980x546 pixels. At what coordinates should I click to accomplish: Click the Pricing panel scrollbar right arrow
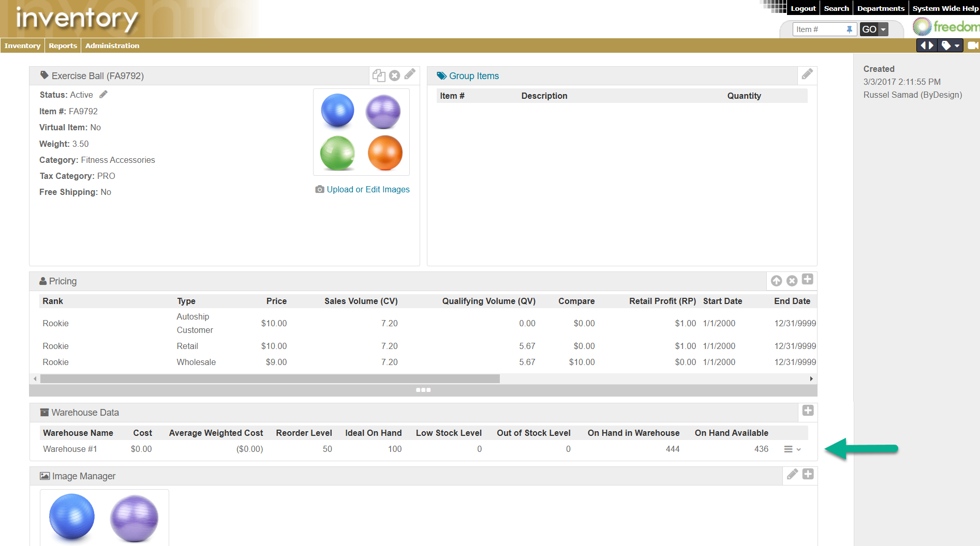click(x=811, y=378)
